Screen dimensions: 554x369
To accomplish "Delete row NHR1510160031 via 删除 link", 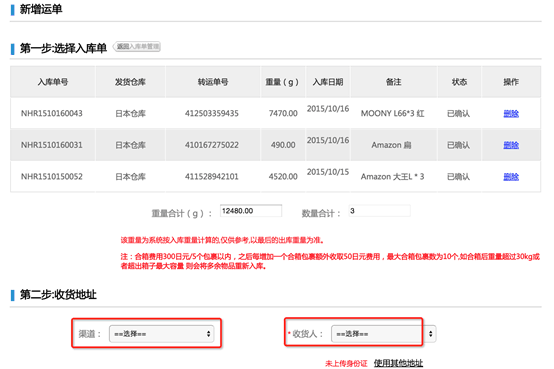I will pyautogui.click(x=511, y=145).
